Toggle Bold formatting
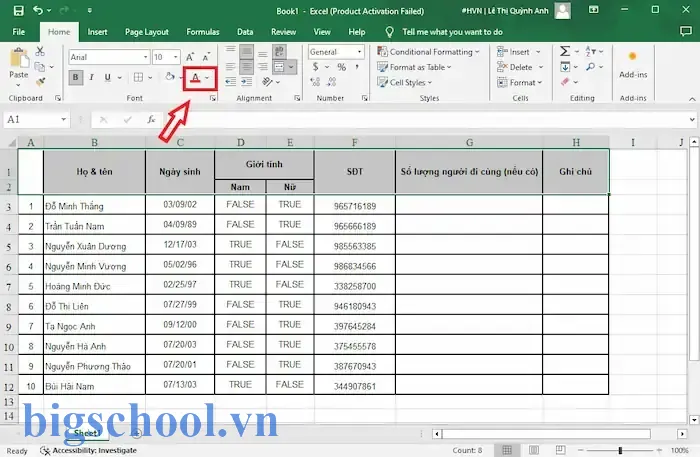This screenshot has height=457, width=700. (75, 78)
